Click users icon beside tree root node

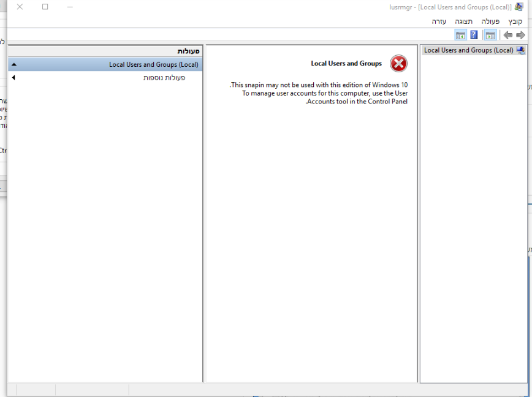(521, 50)
